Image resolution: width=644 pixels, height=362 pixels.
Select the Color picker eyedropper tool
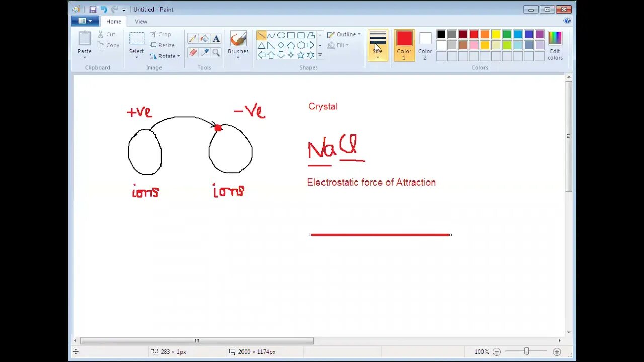pos(204,52)
